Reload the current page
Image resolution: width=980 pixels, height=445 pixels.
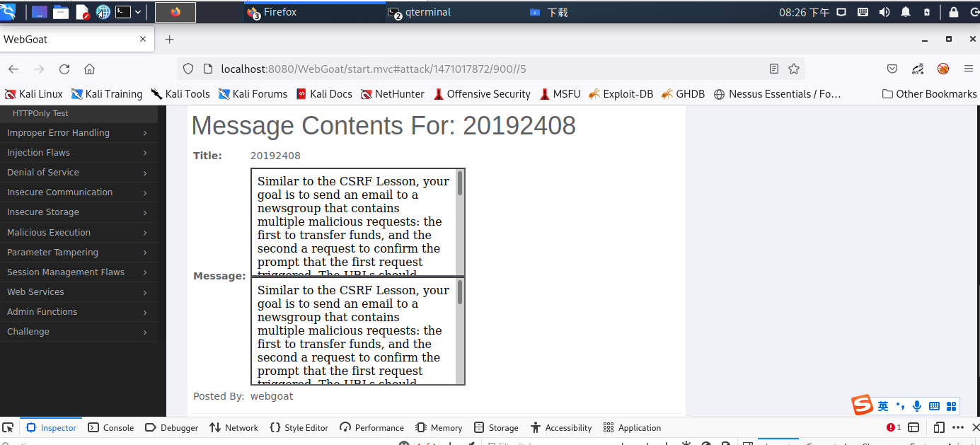(64, 69)
